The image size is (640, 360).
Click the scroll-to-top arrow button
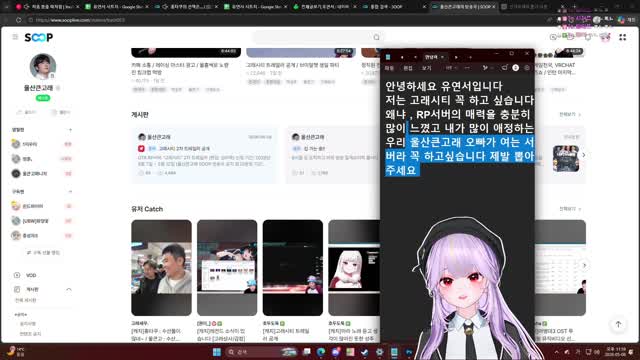click(618, 324)
